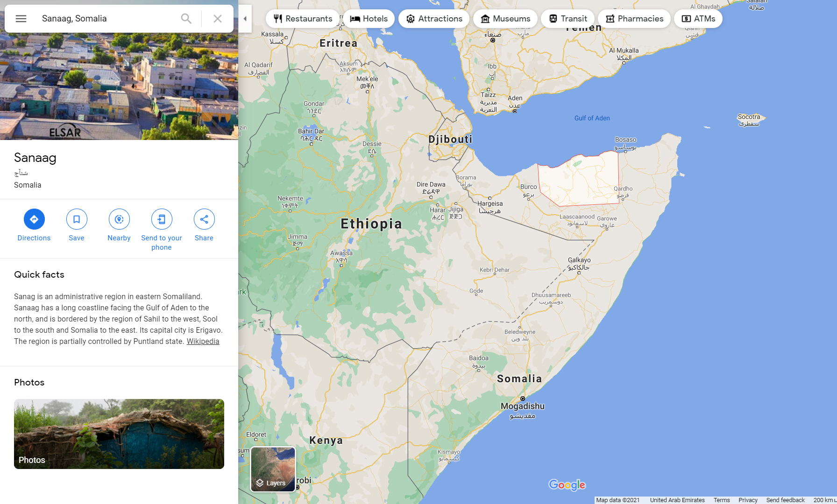Collapse the side panel arrow
The height and width of the screenshot is (504, 837).
245,19
